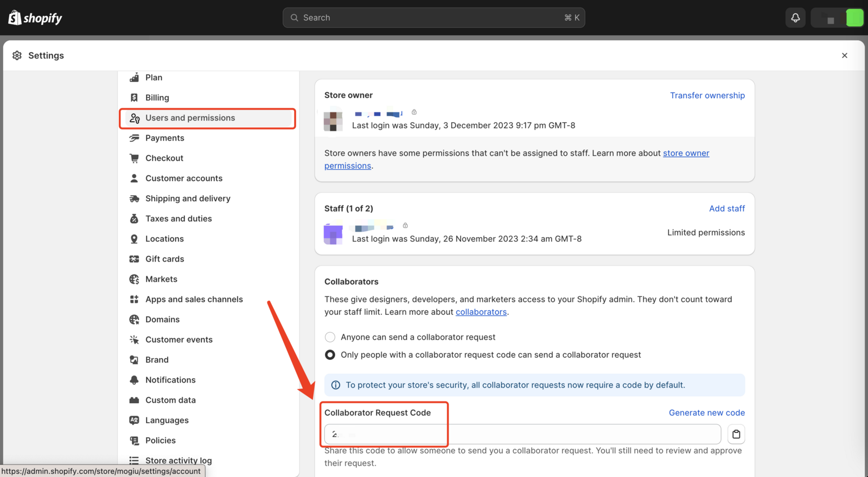Viewport: 868px width, 477px height.
Task: Go to Payments settings
Action: (164, 138)
